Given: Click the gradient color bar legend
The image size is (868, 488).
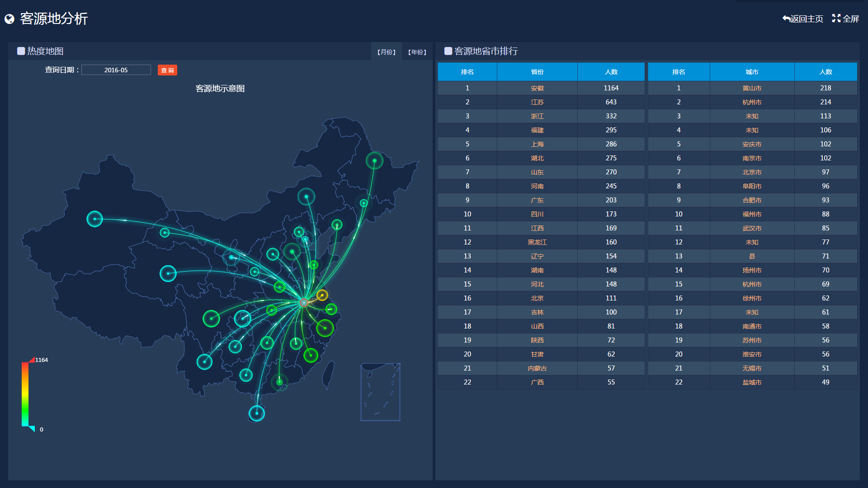Looking at the screenshot, I should 25,394.
